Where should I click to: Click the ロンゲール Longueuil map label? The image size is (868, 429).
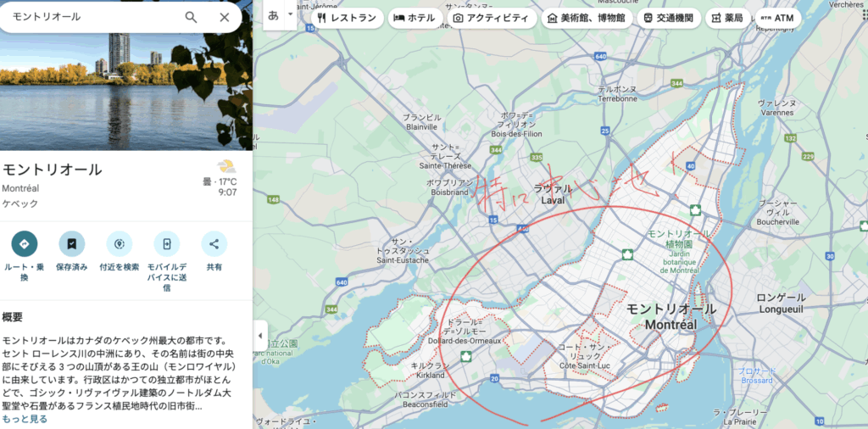pyautogui.click(x=781, y=304)
